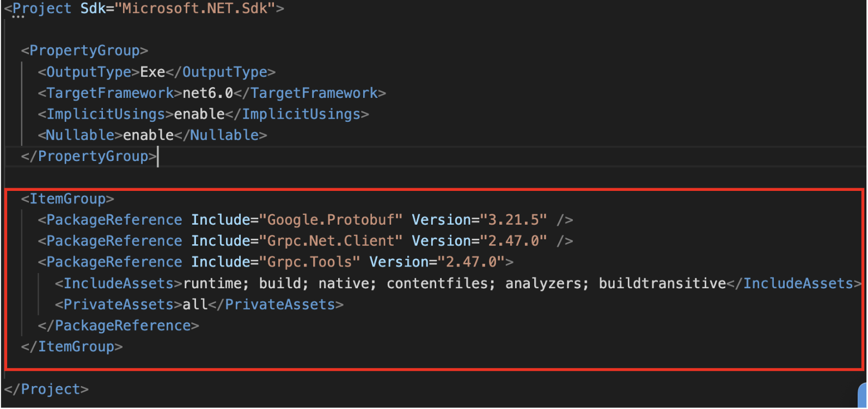Image resolution: width=868 pixels, height=409 pixels.
Task: Click the Exe value in OutputType
Action: pyautogui.click(x=152, y=72)
